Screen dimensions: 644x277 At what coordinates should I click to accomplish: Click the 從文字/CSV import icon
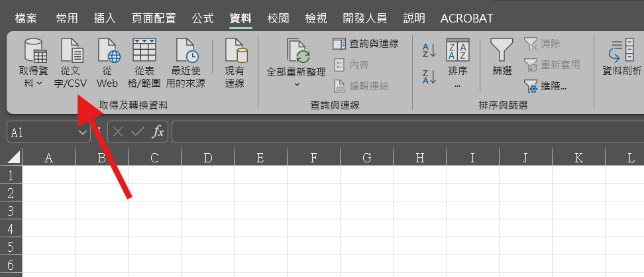[72, 51]
